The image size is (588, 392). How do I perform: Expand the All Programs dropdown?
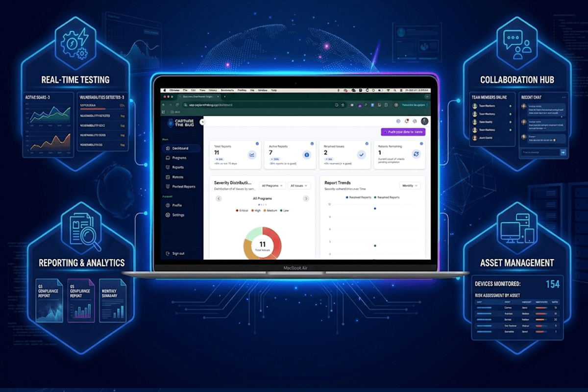[x=272, y=186]
